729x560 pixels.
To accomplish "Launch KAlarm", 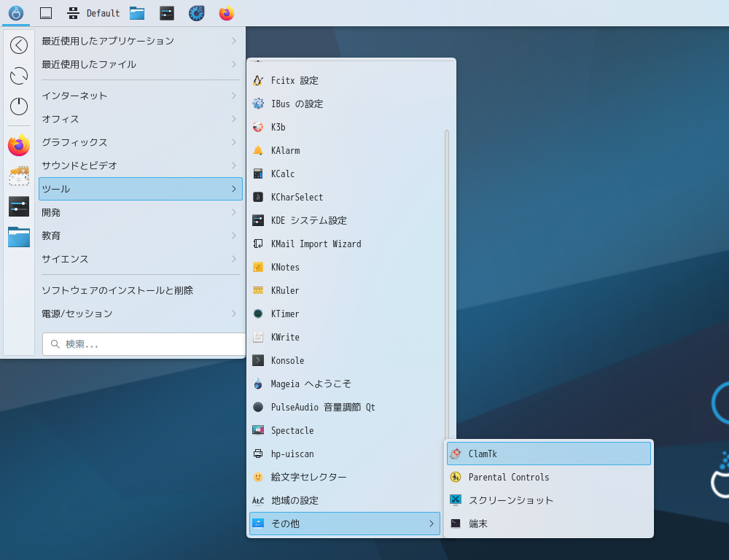I will pyautogui.click(x=345, y=150).
